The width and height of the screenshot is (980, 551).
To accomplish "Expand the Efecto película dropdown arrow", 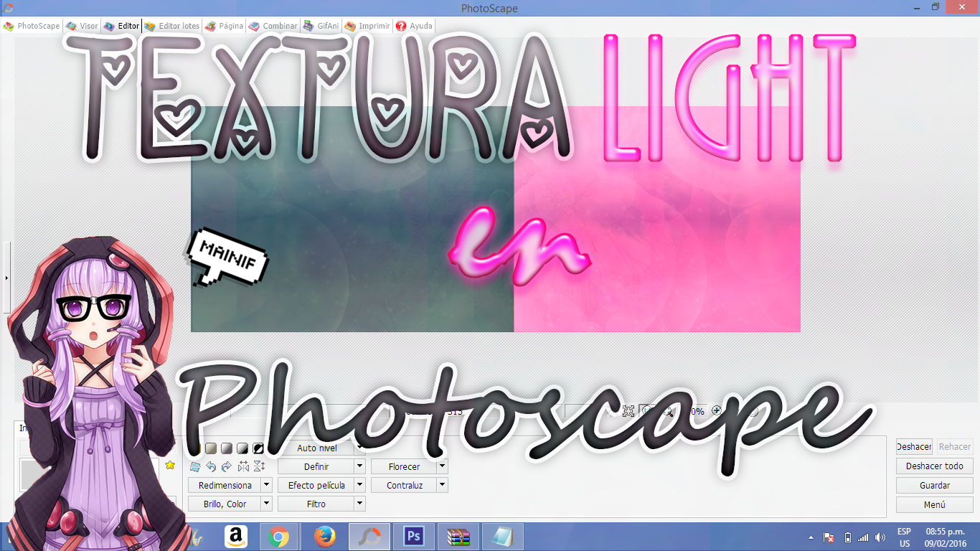I will tap(360, 485).
